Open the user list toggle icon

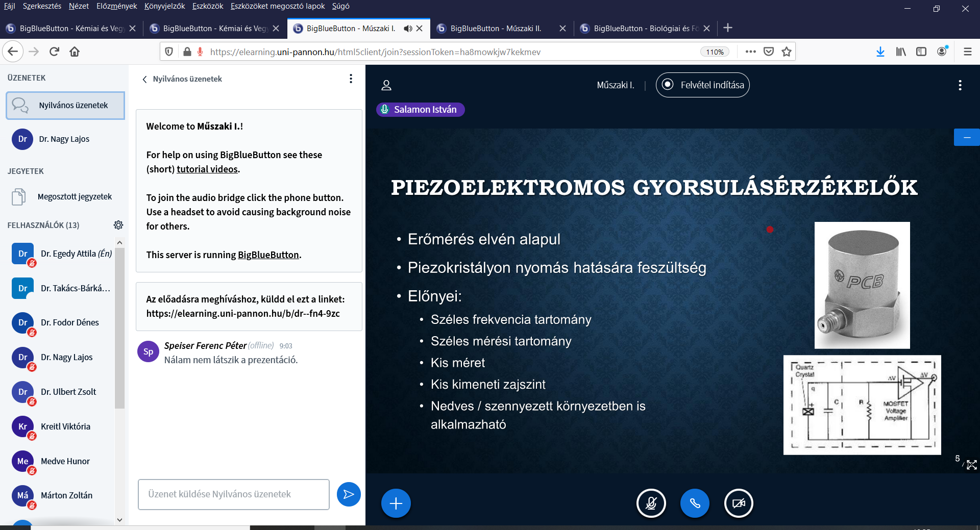(x=386, y=85)
